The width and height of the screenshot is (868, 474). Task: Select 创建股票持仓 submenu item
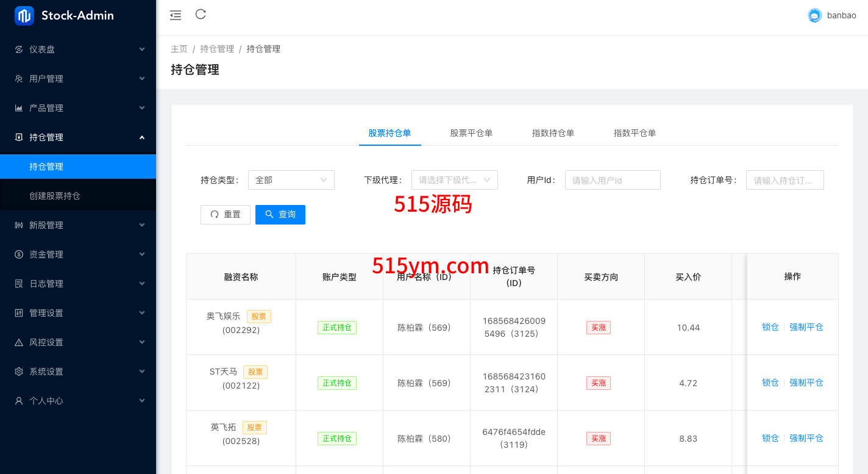[x=55, y=196]
